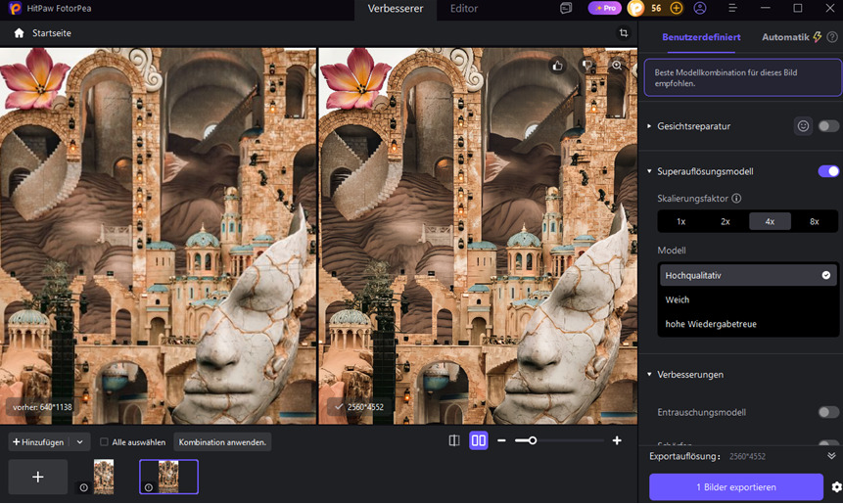Switch to single split-view compare icon
The image size is (843, 504).
point(454,440)
